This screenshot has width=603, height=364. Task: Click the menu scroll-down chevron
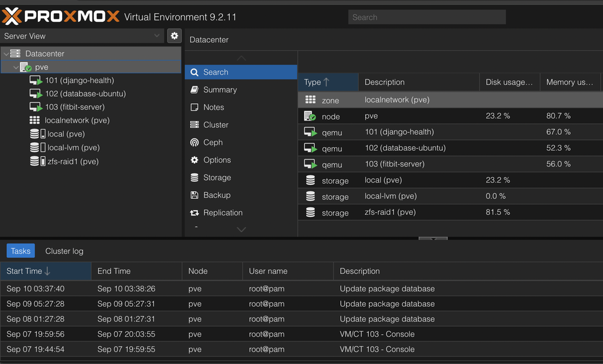click(x=241, y=230)
